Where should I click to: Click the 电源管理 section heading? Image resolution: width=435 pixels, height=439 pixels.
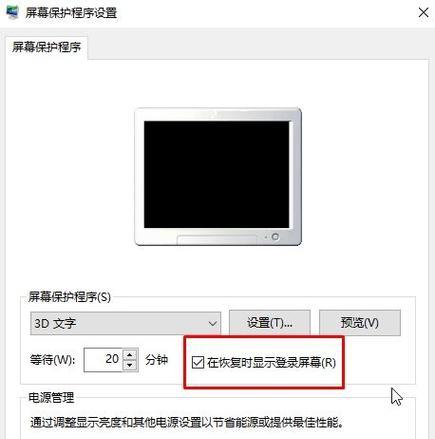[x=51, y=397]
